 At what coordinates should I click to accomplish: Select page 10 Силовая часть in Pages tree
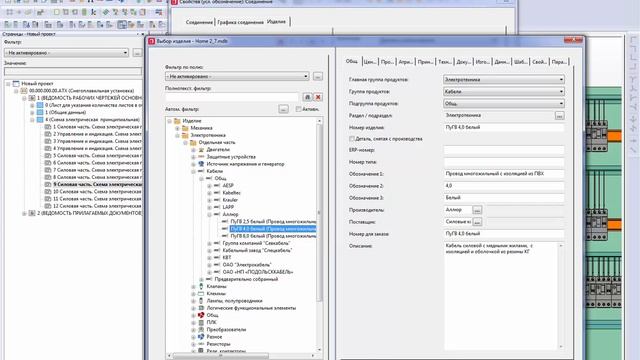97,191
